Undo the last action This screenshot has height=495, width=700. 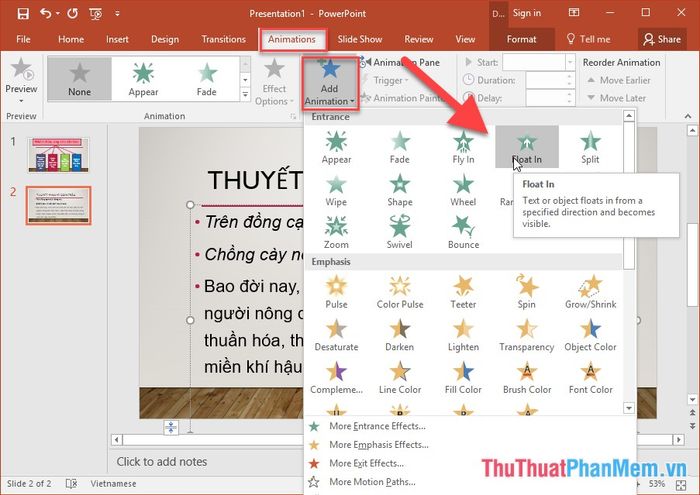[46, 13]
